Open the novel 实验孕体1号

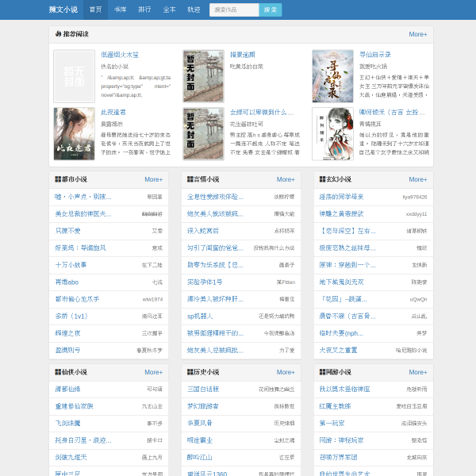pyautogui.click(x=205, y=282)
